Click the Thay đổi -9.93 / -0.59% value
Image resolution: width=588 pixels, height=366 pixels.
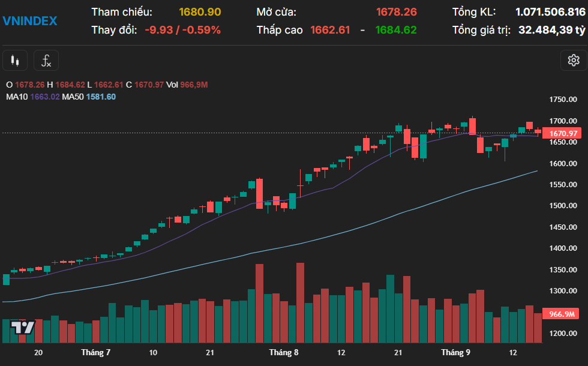coord(182,30)
